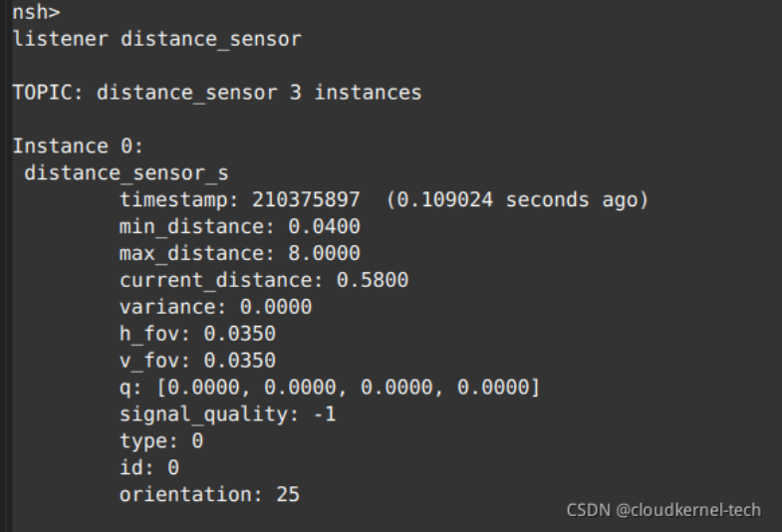Screen dimensions: 782x532
Task: Click the timestamp value 210375897
Action: pos(306,200)
